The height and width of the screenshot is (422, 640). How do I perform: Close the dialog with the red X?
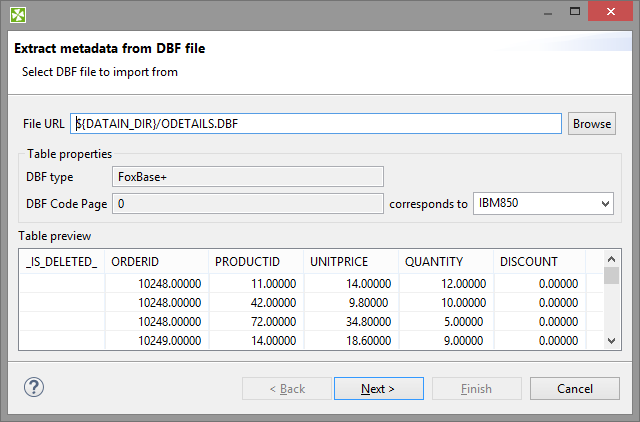609,14
